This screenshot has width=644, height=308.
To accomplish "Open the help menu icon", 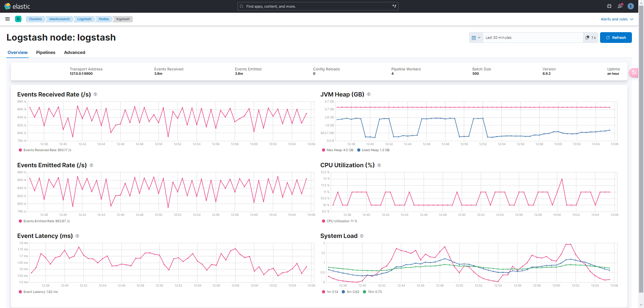I will pyautogui.click(x=609, y=6).
